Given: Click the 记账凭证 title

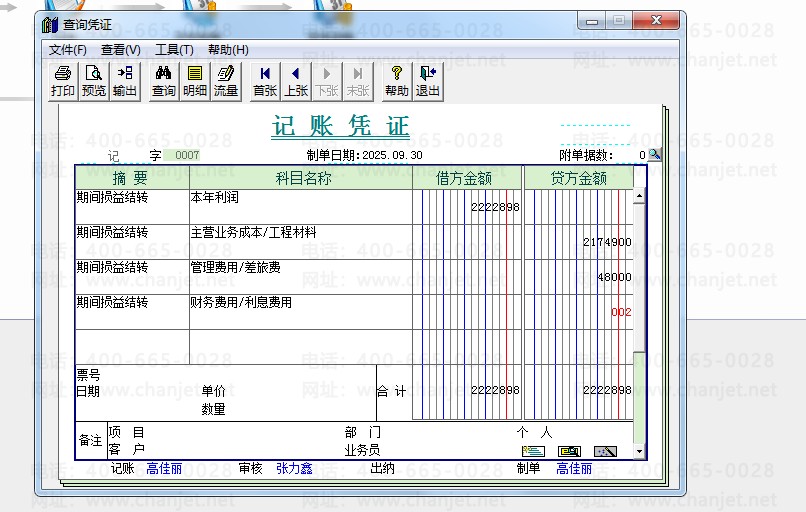Looking at the screenshot, I should (340, 126).
